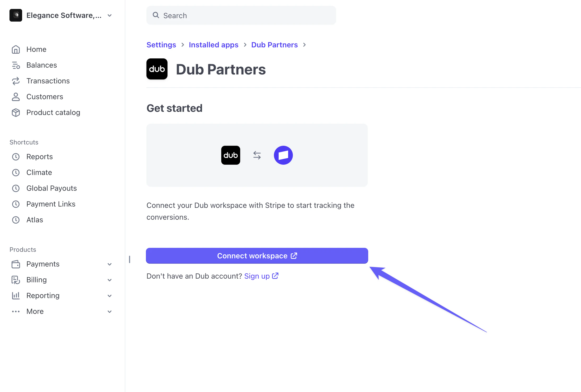
Task: Select the Climate shortcut icon
Action: (x=16, y=172)
